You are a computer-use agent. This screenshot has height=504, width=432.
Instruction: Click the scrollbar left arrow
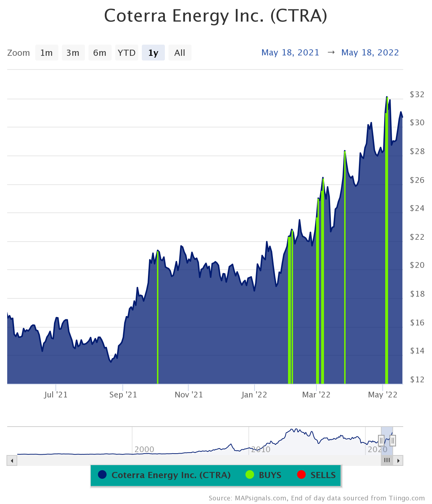[x=12, y=460]
